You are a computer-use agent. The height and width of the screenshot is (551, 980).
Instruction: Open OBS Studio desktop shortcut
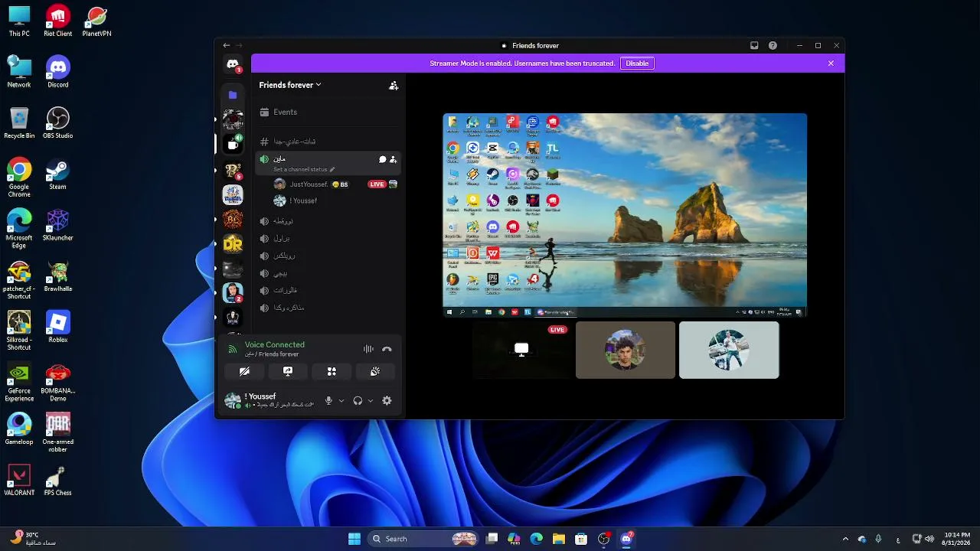[58, 122]
